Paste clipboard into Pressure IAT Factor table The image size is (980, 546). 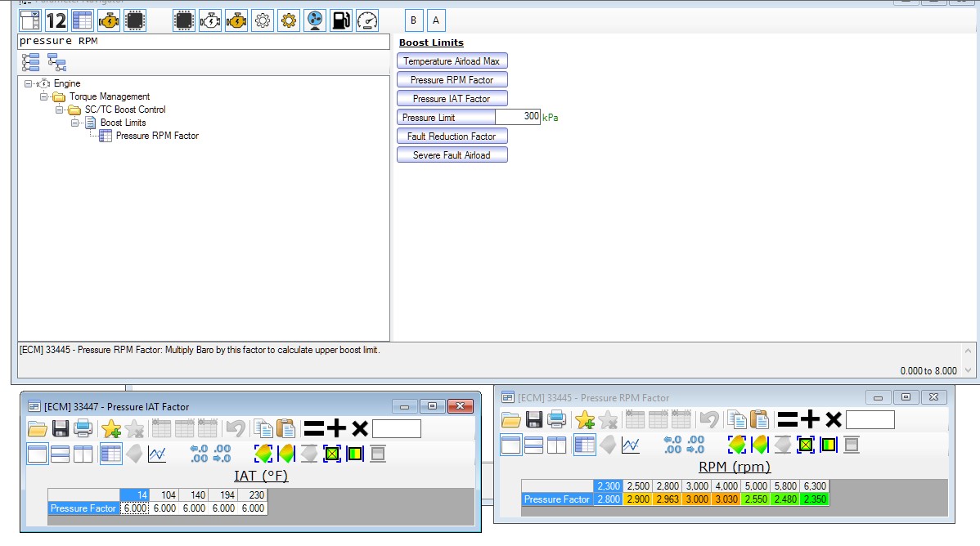[x=285, y=428]
